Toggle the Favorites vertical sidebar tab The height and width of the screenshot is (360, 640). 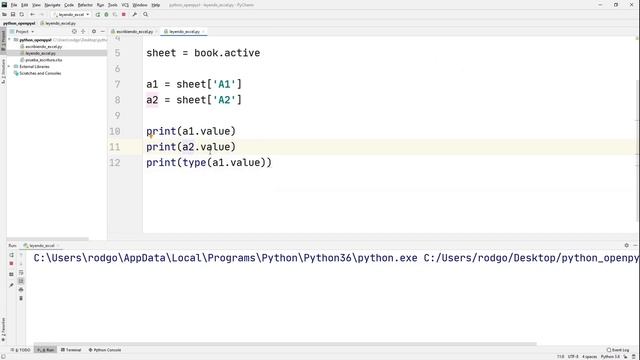(x=3, y=330)
